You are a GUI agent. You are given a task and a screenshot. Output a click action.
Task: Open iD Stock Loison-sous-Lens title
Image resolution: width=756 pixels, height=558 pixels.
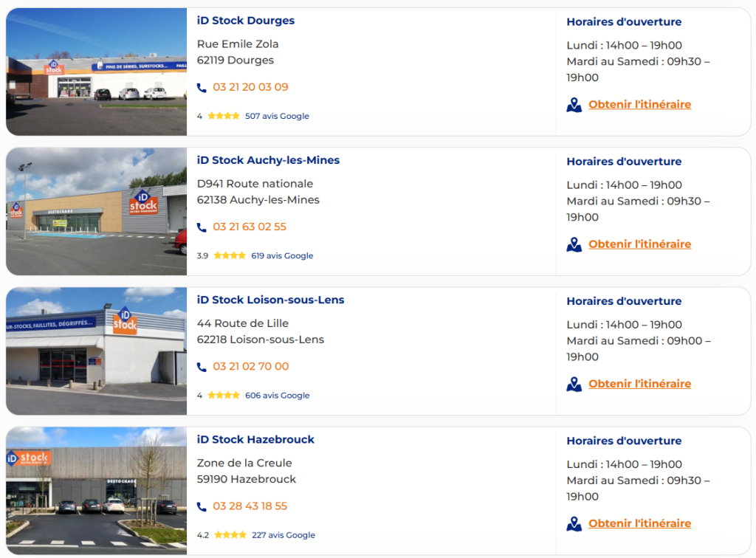[x=270, y=300]
